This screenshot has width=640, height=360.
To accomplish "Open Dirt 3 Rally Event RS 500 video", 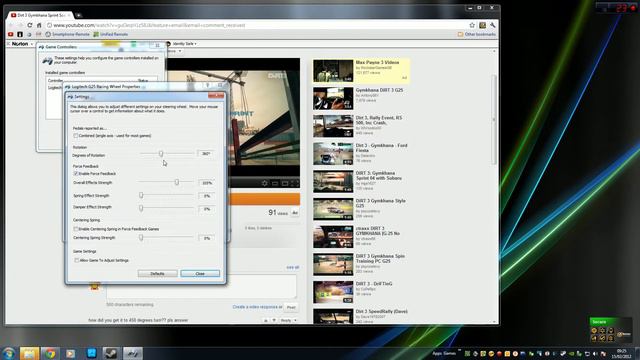I will pos(379,120).
